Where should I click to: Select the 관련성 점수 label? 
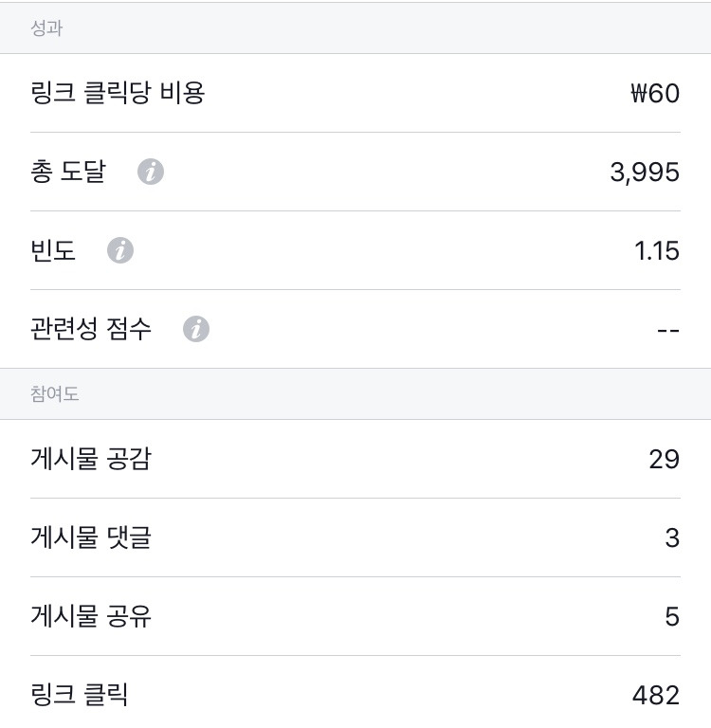coord(91,329)
